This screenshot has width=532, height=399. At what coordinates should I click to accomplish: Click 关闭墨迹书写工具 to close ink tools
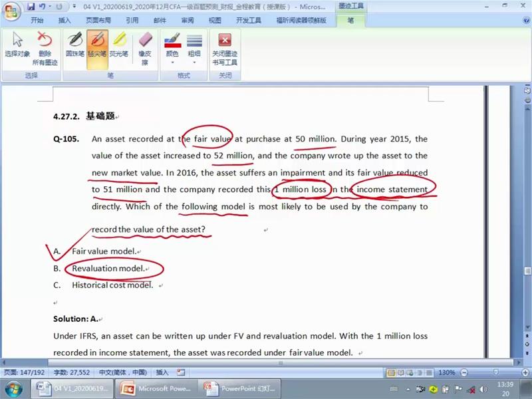pos(225,49)
